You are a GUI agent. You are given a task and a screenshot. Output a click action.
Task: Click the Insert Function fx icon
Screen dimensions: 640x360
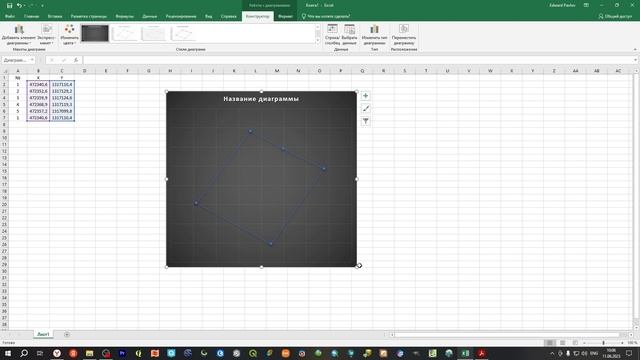pyautogui.click(x=76, y=60)
